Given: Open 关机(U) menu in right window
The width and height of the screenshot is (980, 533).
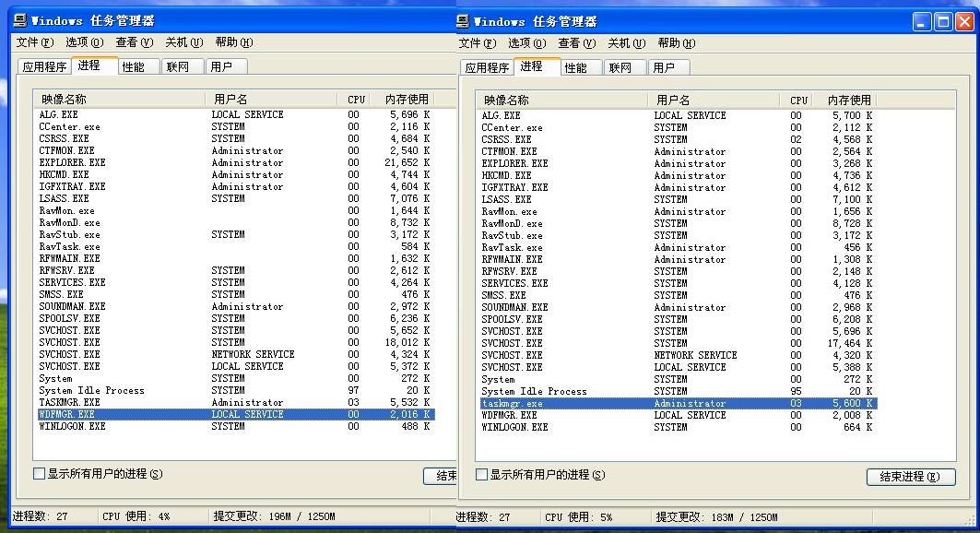Looking at the screenshot, I should click(x=626, y=43).
